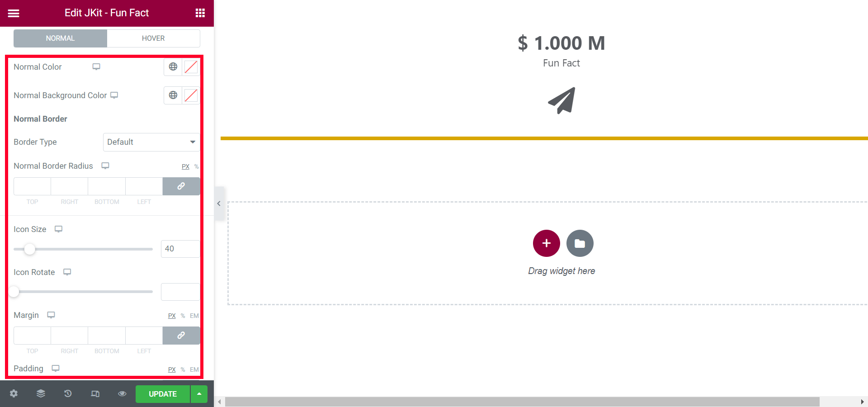Open Responsive Mode icon
868x407 pixels.
(95, 393)
